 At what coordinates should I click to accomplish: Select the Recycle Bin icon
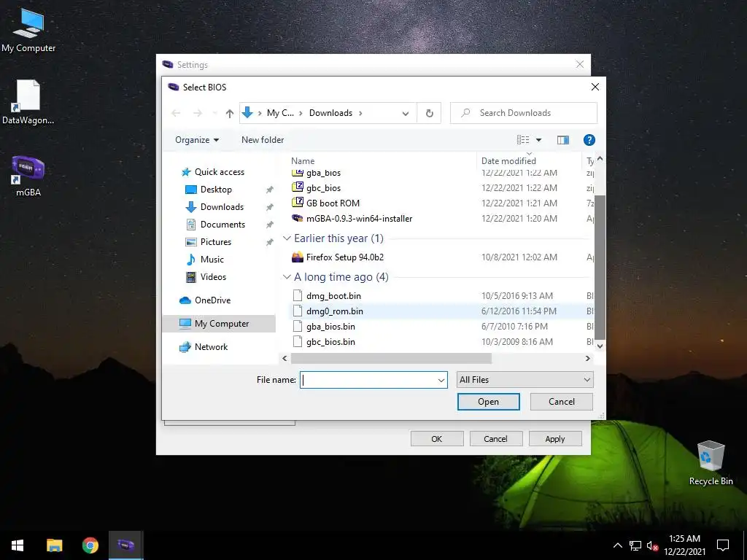[711, 463]
